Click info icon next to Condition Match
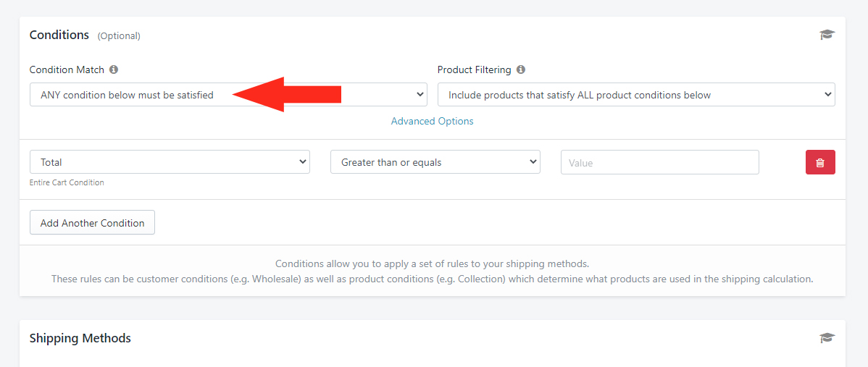 click(x=114, y=69)
